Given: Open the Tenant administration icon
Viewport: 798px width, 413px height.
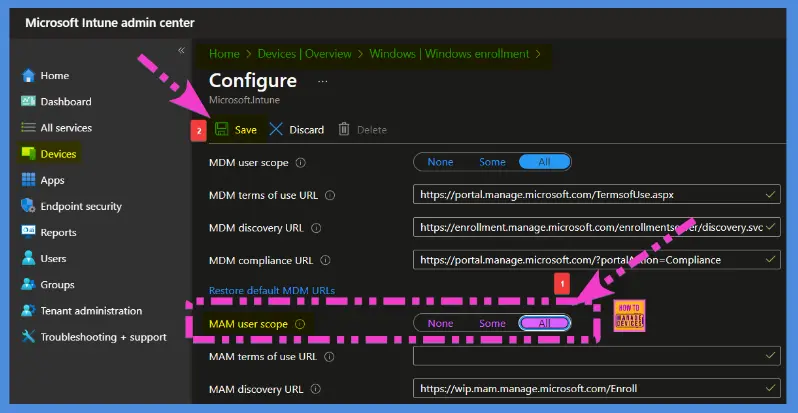Looking at the screenshot, I should (x=28, y=311).
